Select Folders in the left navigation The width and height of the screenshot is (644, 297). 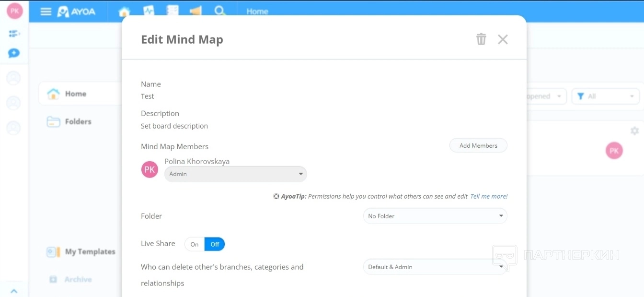point(78,122)
